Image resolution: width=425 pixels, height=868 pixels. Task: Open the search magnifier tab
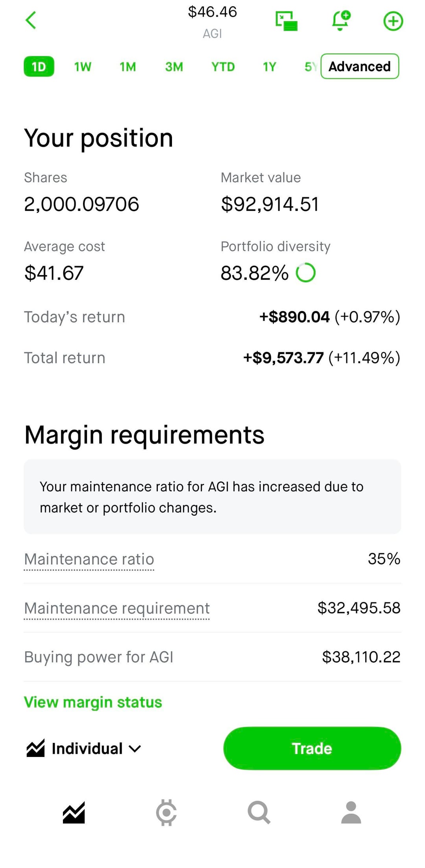pos(259,812)
